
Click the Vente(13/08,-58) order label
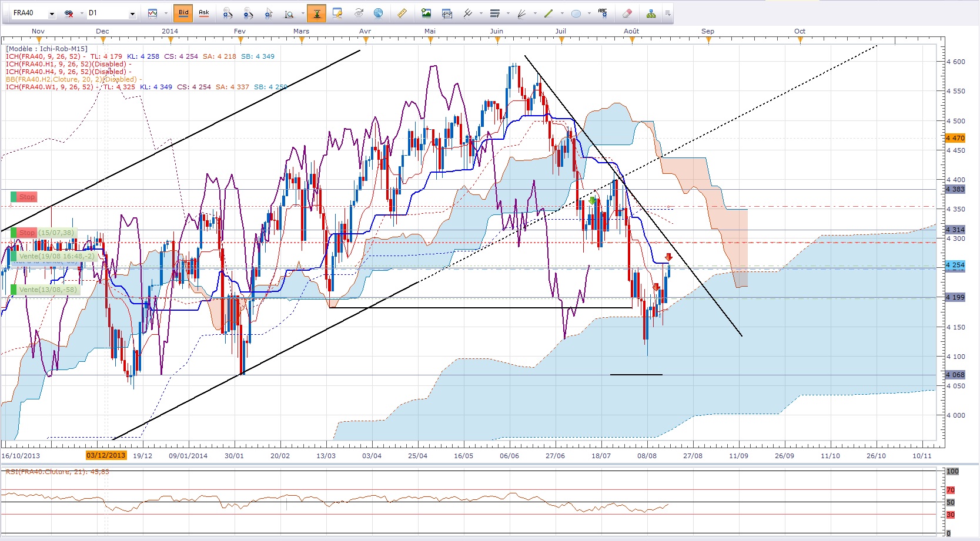coord(45,290)
